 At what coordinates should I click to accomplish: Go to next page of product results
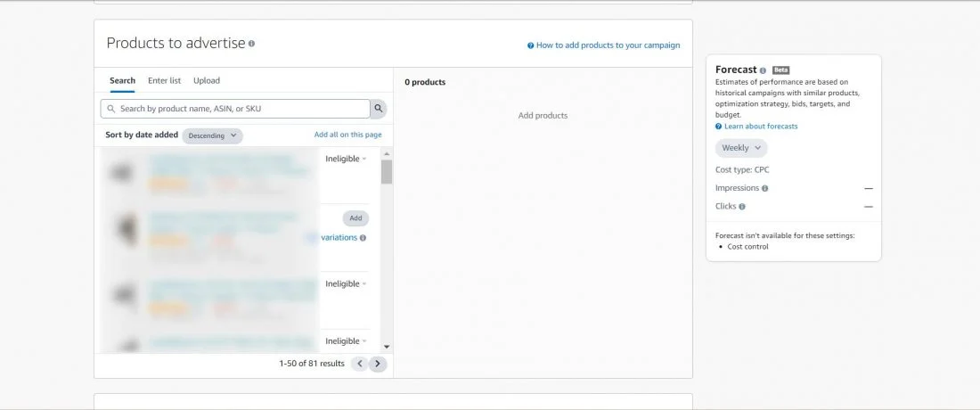click(x=378, y=364)
